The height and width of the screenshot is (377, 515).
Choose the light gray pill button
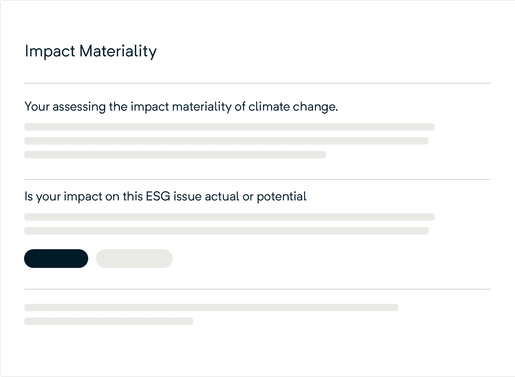[134, 258]
